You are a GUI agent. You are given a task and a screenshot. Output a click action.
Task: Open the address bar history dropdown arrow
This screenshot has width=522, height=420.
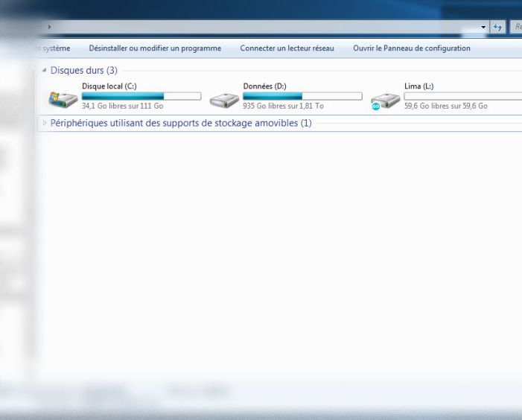click(483, 27)
